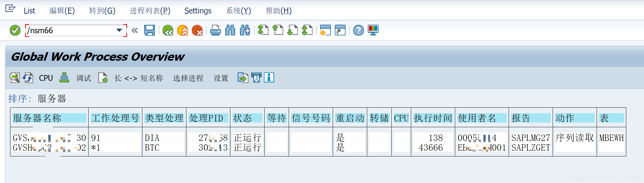Click the 调试 debug button

pyautogui.click(x=84, y=78)
